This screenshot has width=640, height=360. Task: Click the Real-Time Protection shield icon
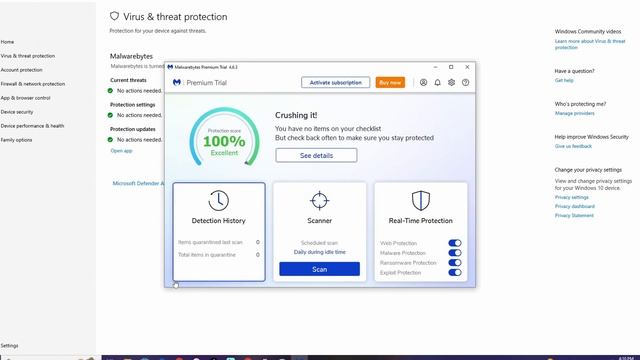click(420, 200)
